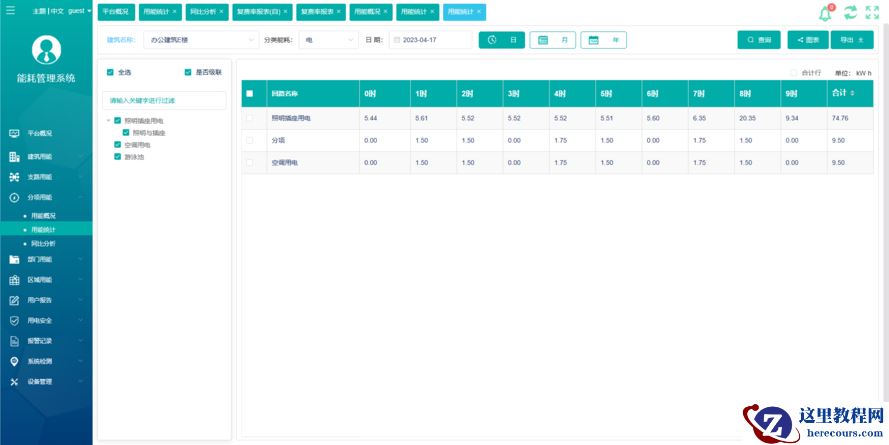Click the 用电安全 shield icon
The width and height of the screenshot is (889, 445).
point(15,320)
